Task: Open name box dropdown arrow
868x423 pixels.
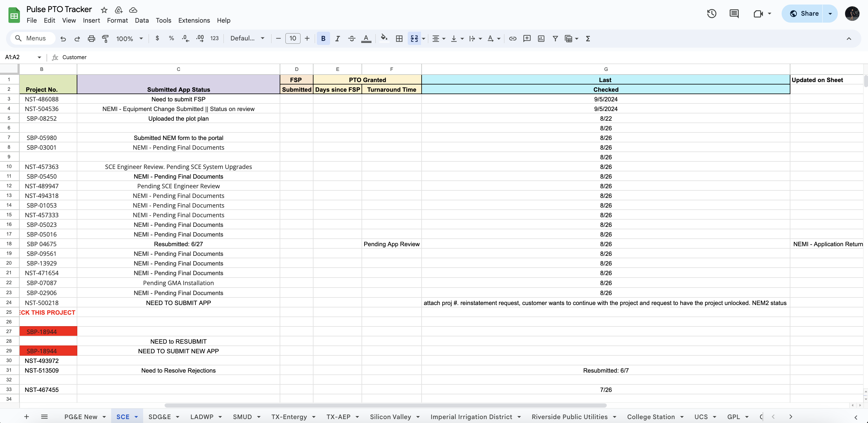Action: [39, 57]
